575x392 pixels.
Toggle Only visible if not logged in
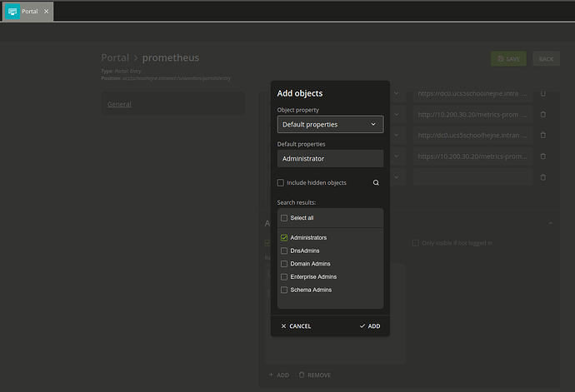[x=416, y=243]
